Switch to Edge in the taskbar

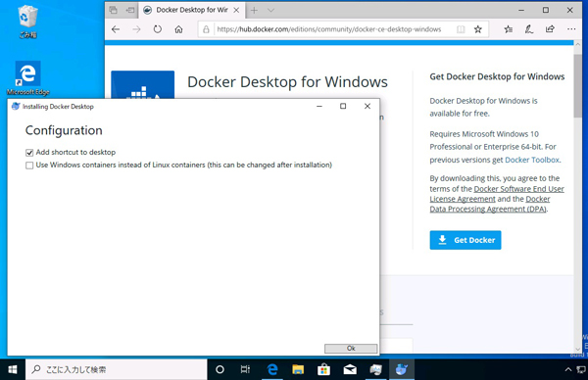272,369
